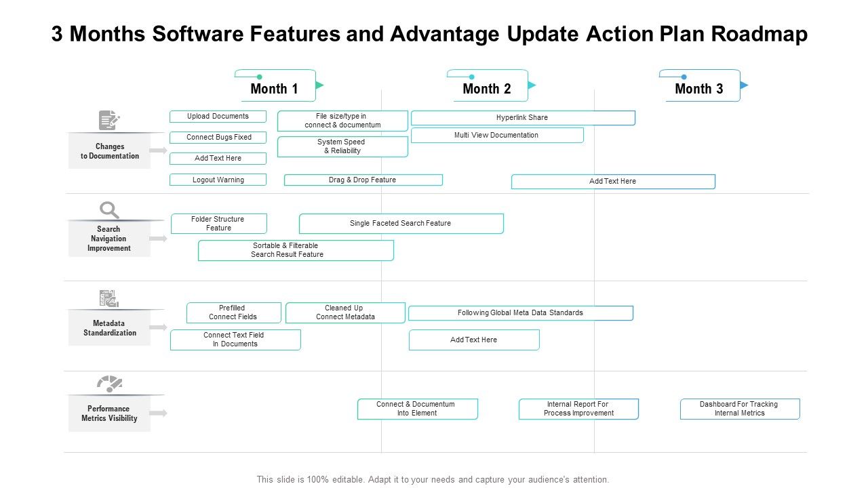Click the Add Text Here bar beside Drag & Drop
The height and width of the screenshot is (488, 868).
click(613, 182)
